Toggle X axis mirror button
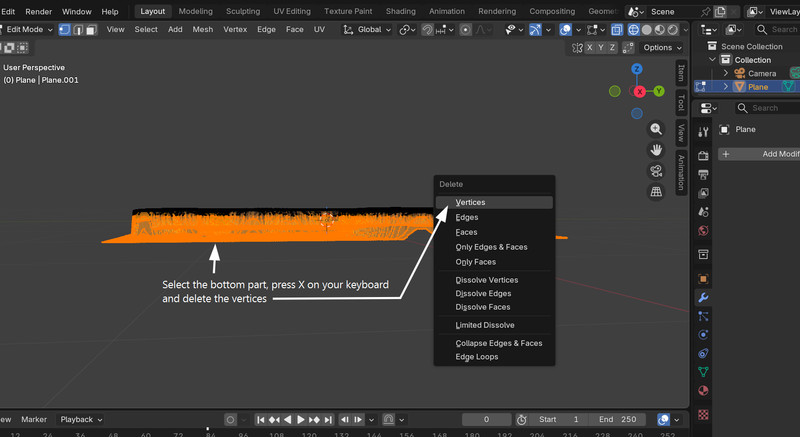 point(589,47)
